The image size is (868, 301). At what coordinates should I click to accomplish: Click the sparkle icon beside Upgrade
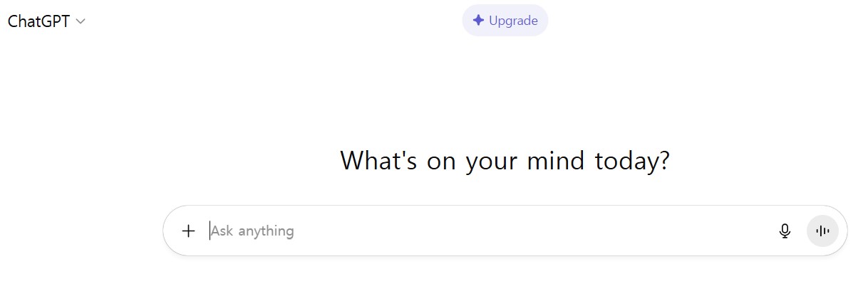click(479, 20)
